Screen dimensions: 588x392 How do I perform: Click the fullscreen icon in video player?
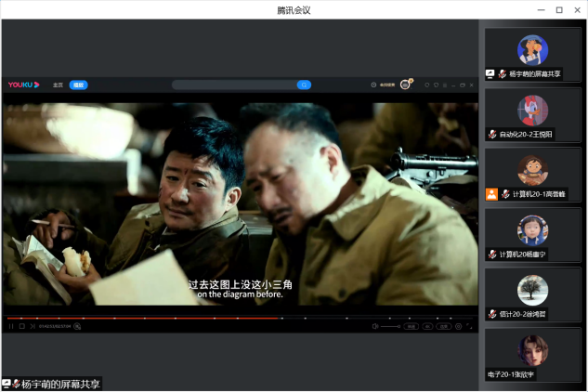click(471, 326)
